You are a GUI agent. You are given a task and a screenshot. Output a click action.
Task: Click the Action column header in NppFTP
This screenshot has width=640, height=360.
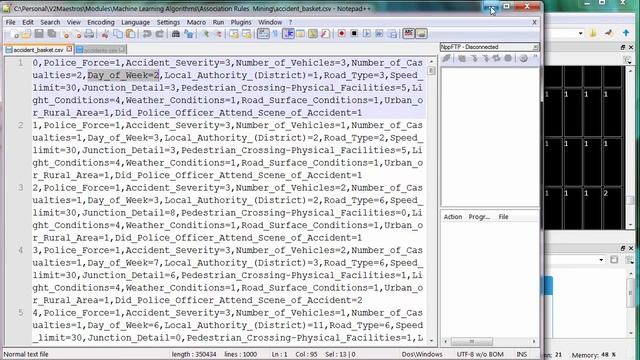click(453, 217)
